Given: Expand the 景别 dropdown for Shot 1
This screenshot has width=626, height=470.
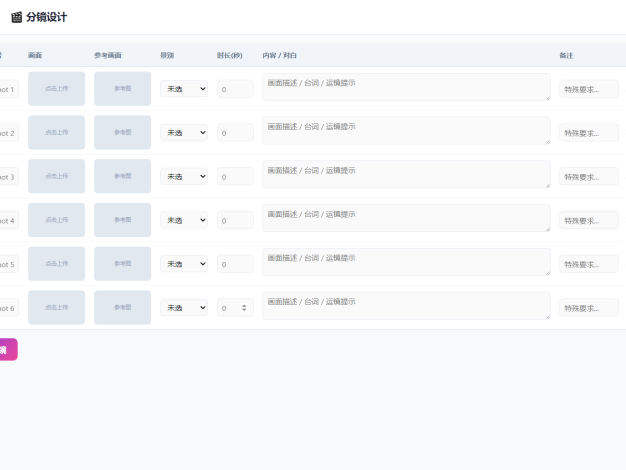Looking at the screenshot, I should pos(184,89).
